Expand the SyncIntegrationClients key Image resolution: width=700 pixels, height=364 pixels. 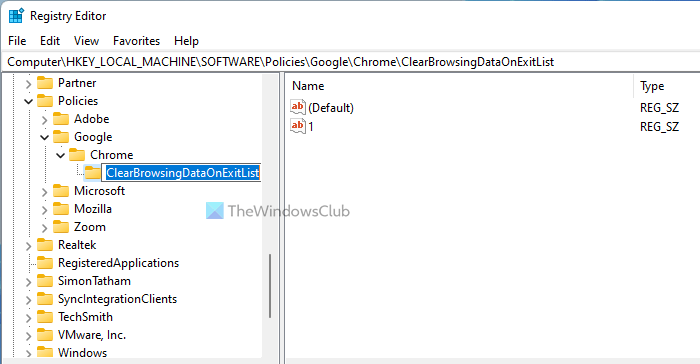28,300
